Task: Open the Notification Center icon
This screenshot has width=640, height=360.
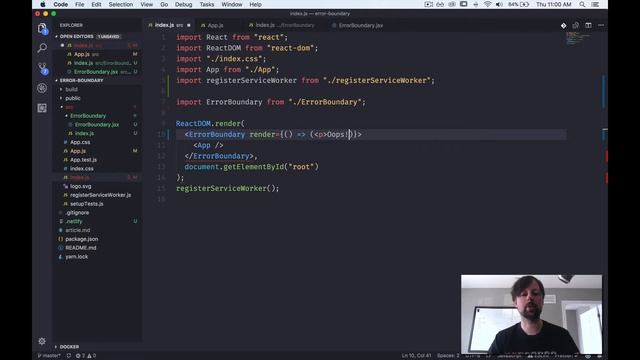Action: [x=596, y=4]
